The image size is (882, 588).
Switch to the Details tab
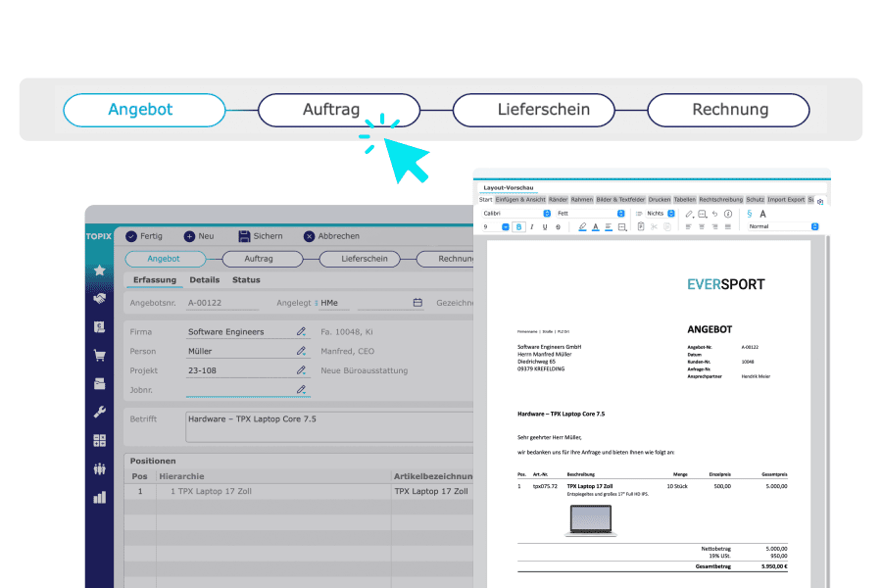click(204, 280)
